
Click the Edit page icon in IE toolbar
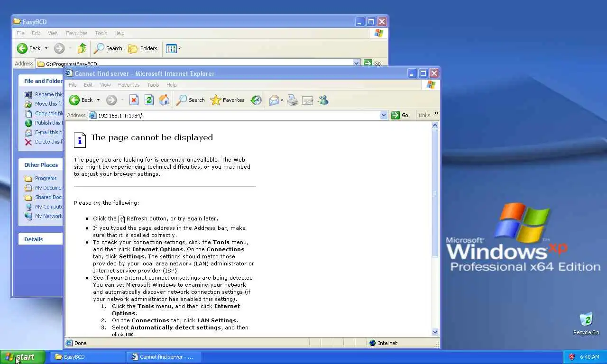(308, 100)
